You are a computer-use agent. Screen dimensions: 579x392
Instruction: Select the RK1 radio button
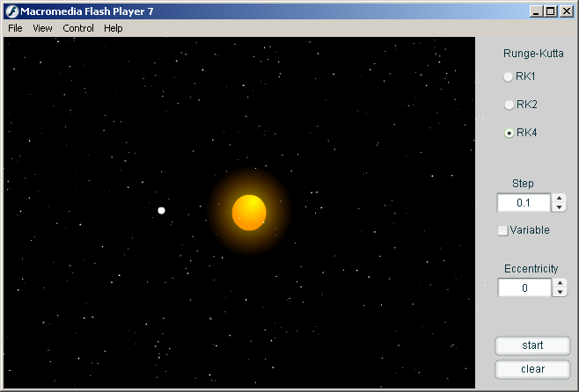[508, 76]
